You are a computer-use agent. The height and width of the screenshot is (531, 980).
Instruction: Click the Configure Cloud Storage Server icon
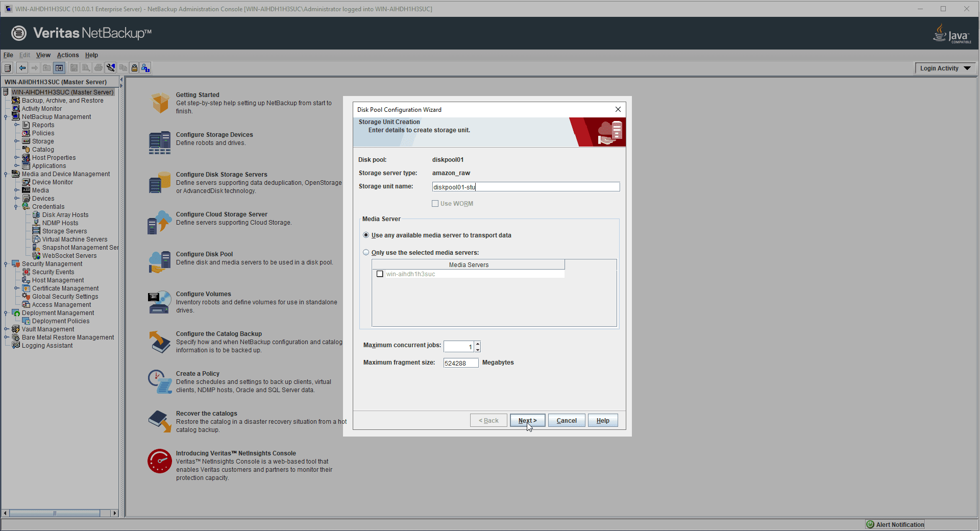[160, 223]
